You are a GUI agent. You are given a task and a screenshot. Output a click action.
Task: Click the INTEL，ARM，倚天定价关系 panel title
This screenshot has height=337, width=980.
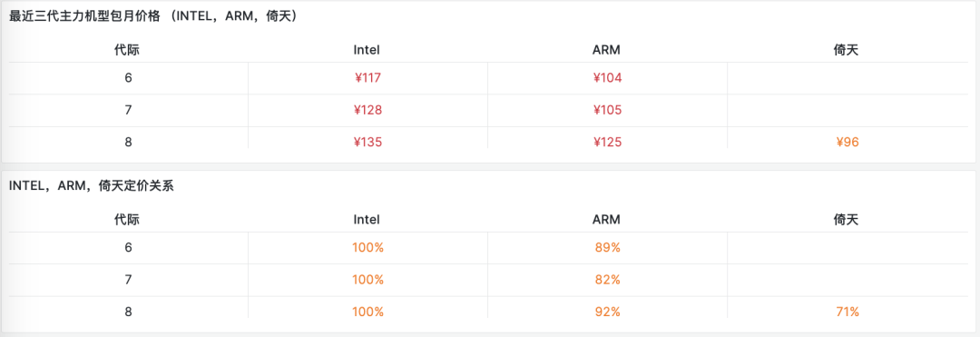click(92, 185)
